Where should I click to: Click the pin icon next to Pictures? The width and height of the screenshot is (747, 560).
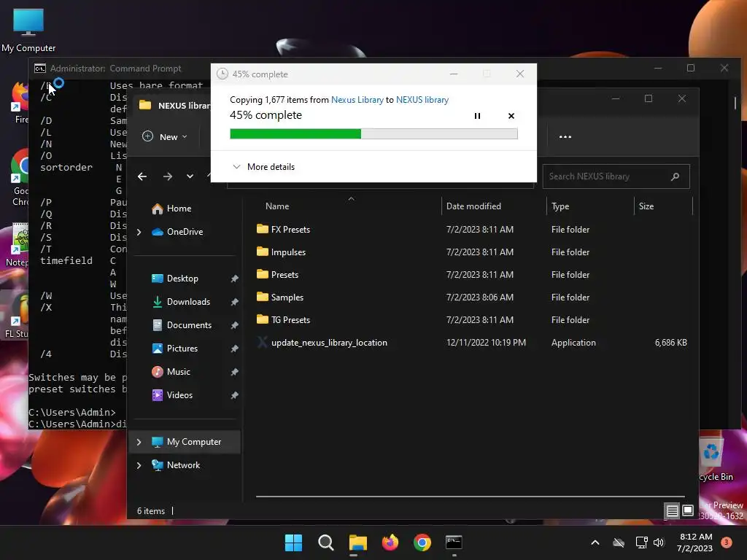[234, 349]
